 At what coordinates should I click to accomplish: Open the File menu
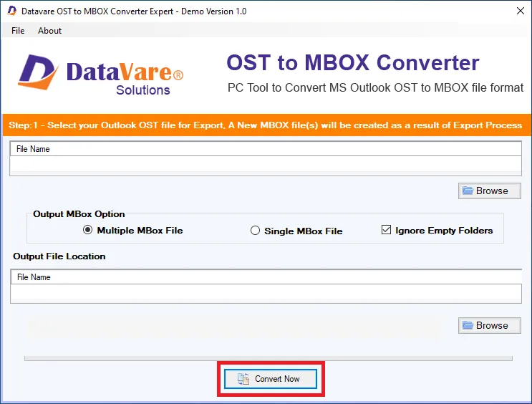pos(18,31)
